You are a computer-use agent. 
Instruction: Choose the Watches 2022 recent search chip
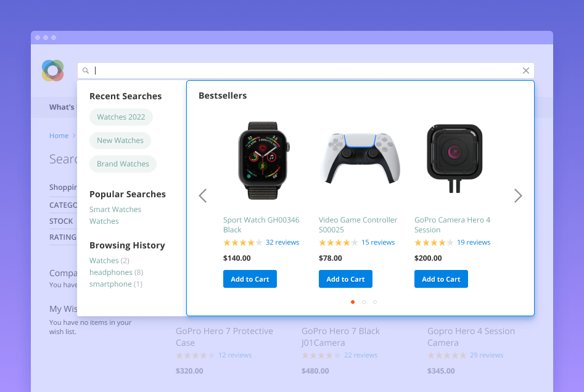pos(121,117)
